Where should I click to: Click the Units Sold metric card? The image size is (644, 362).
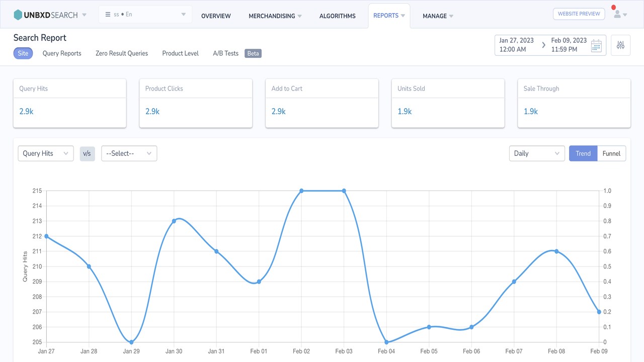click(x=448, y=103)
